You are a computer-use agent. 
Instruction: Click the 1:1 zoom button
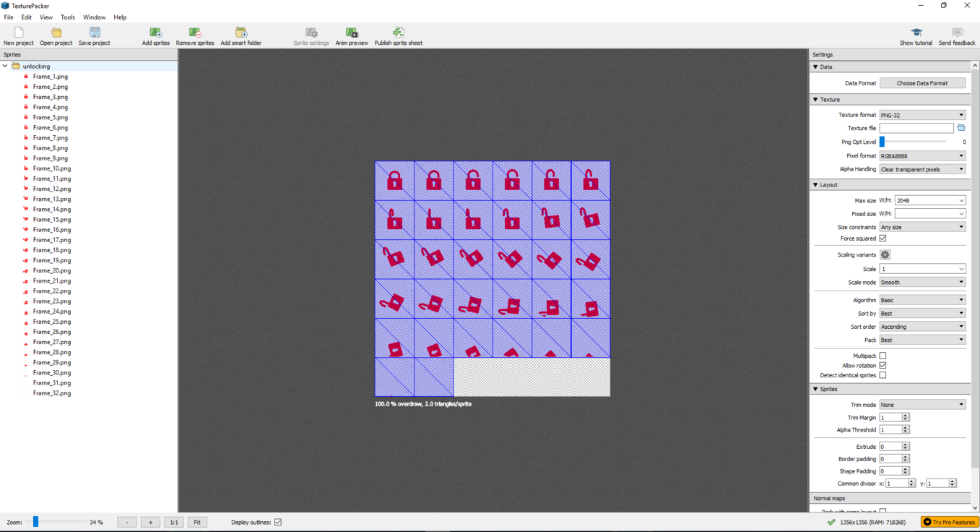(x=173, y=522)
